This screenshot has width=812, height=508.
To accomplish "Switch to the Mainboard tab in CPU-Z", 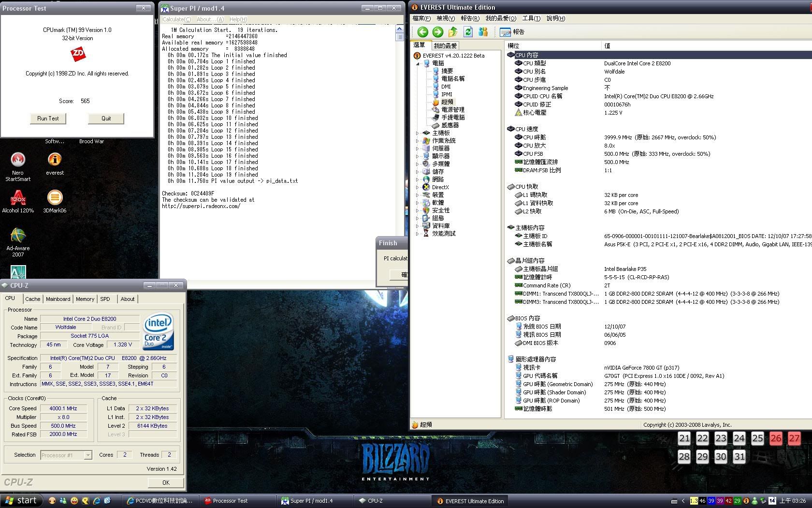I will click(x=58, y=299).
